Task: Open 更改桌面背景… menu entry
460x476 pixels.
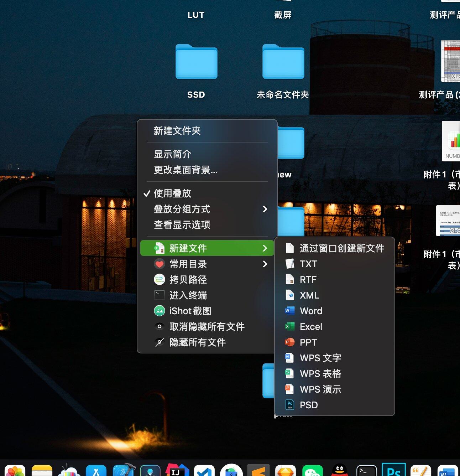Action: click(207, 170)
